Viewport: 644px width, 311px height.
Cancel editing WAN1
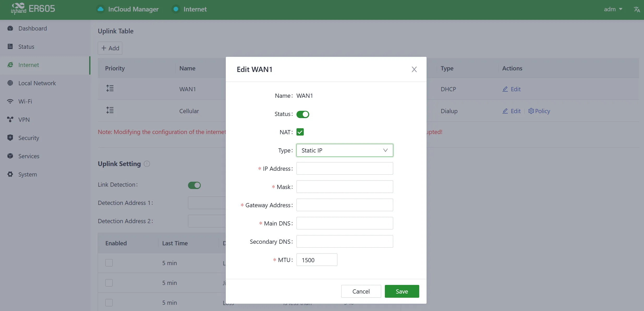[x=361, y=291]
